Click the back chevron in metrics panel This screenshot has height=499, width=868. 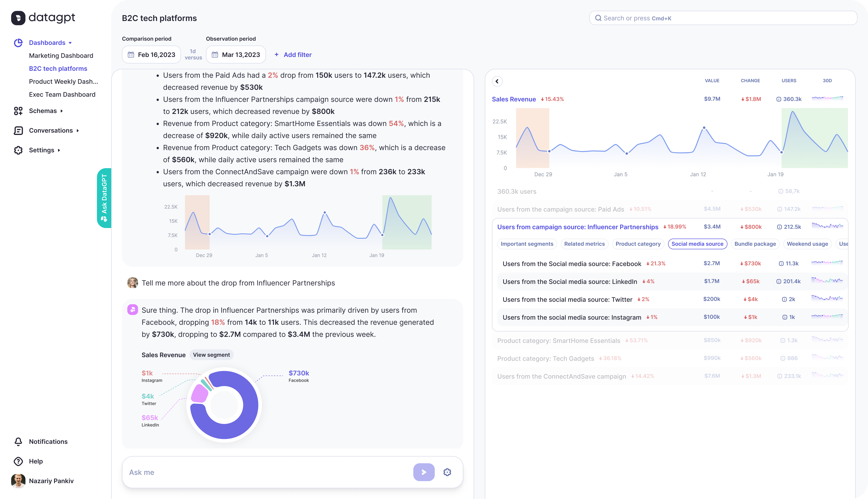(x=497, y=81)
